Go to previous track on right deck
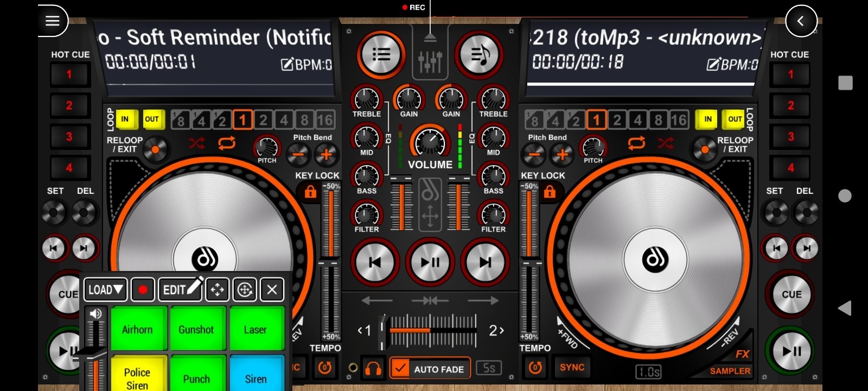The width and height of the screenshot is (868, 391). 776,248
